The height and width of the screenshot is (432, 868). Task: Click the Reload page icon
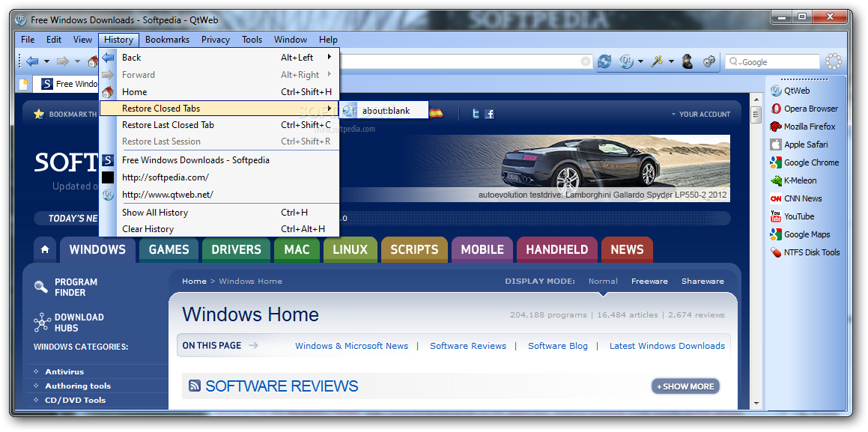point(604,62)
